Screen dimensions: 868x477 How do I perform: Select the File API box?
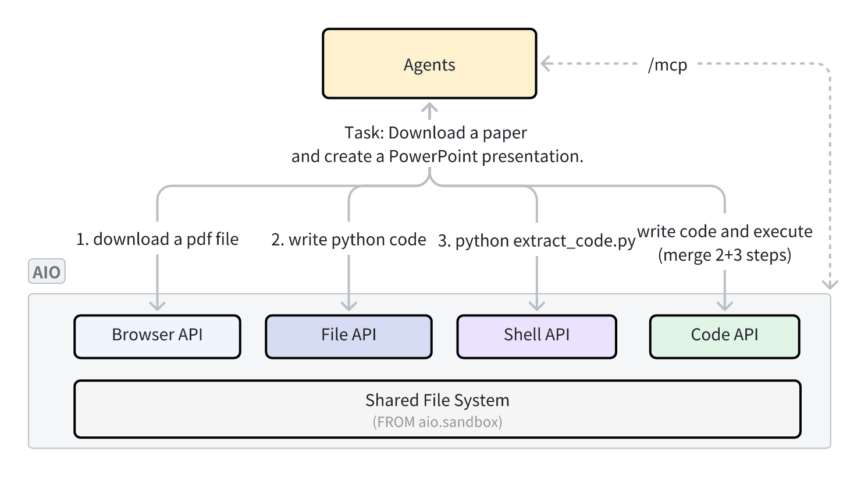pyautogui.click(x=348, y=336)
